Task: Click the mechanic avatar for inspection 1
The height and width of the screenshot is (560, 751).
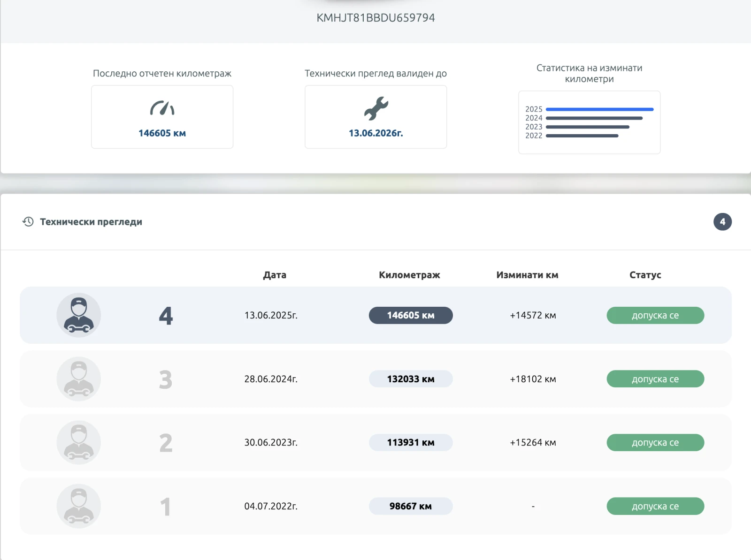Action: (79, 506)
